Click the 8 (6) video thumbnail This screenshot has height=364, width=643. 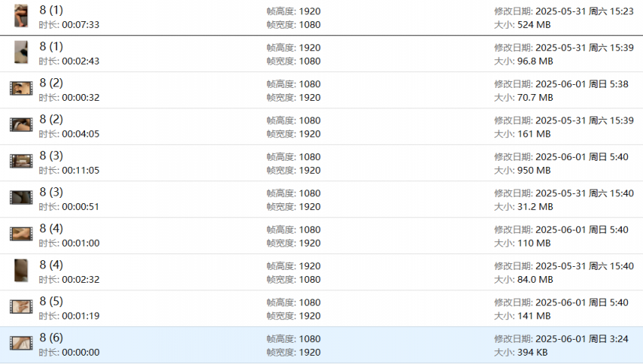(x=21, y=344)
